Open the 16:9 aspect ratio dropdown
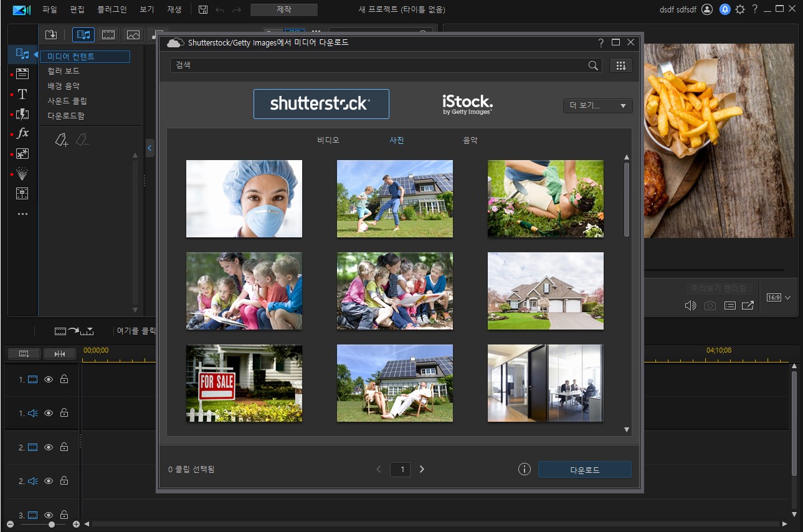The width and height of the screenshot is (803, 532). tap(778, 298)
